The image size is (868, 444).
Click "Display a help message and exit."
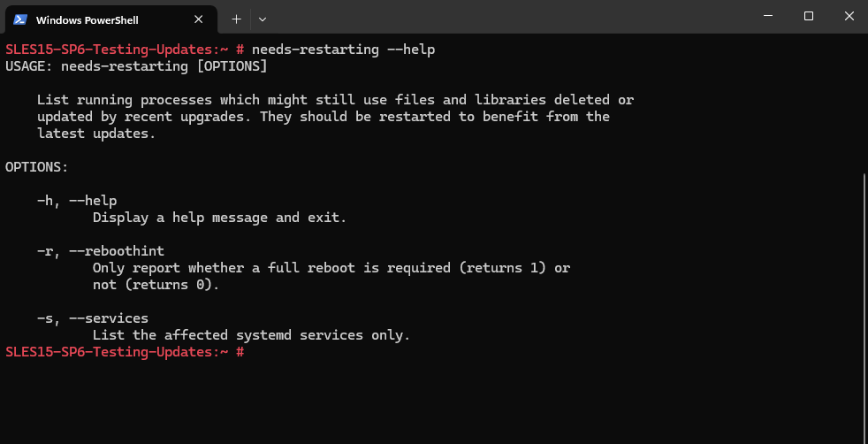point(220,218)
